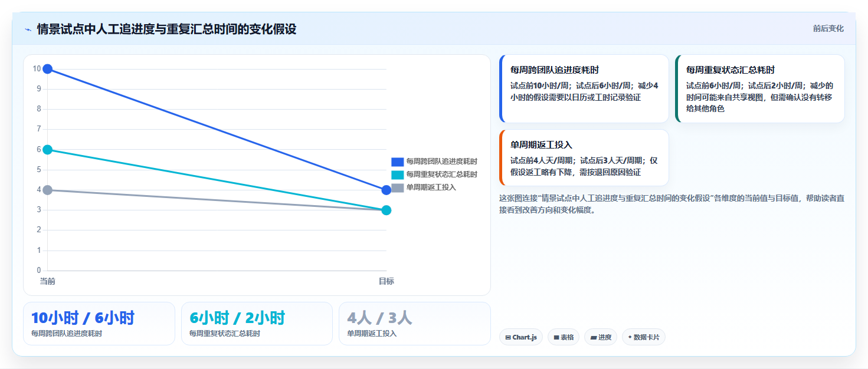Open the 10小时 / 6小时 stat card
Viewport: 868px width, 369px height.
click(x=99, y=324)
